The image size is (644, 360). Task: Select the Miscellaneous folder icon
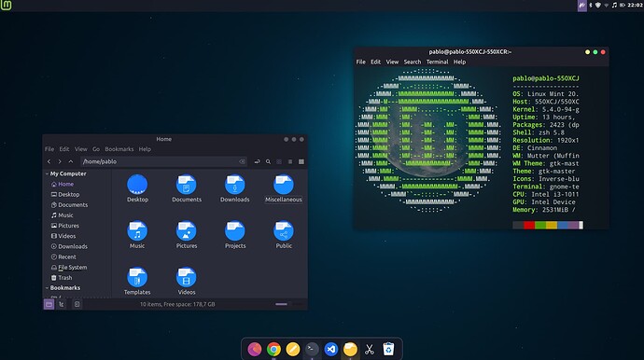pyautogui.click(x=284, y=184)
